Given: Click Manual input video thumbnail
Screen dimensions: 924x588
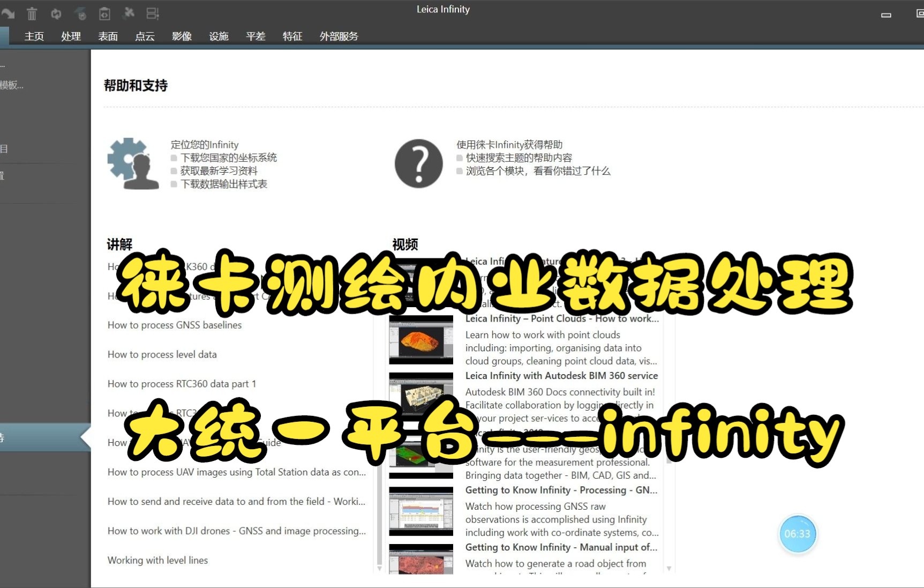Looking at the screenshot, I should [421, 559].
